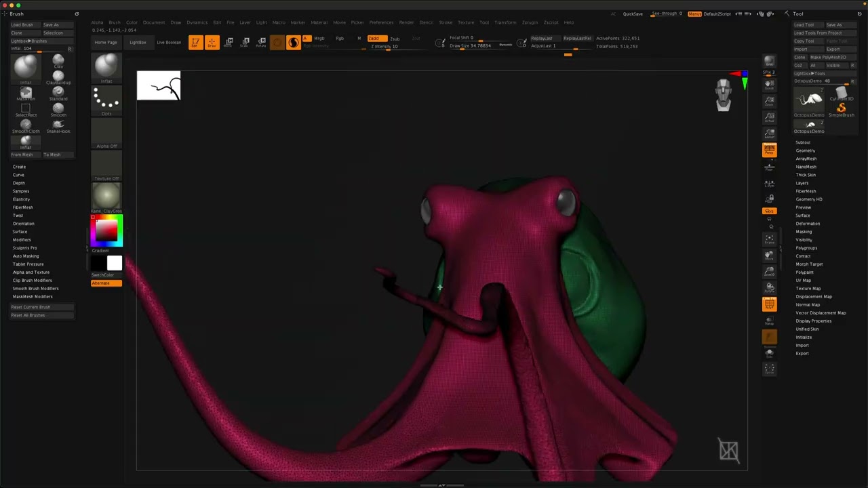This screenshot has width=868, height=488.
Task: Select the SimpleBrush tool thumbnail
Action: [842, 110]
